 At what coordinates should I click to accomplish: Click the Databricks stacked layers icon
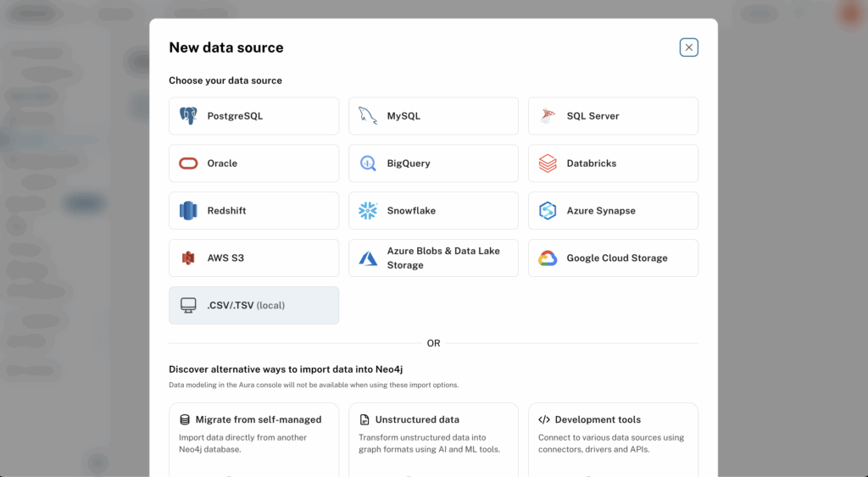pyautogui.click(x=548, y=164)
